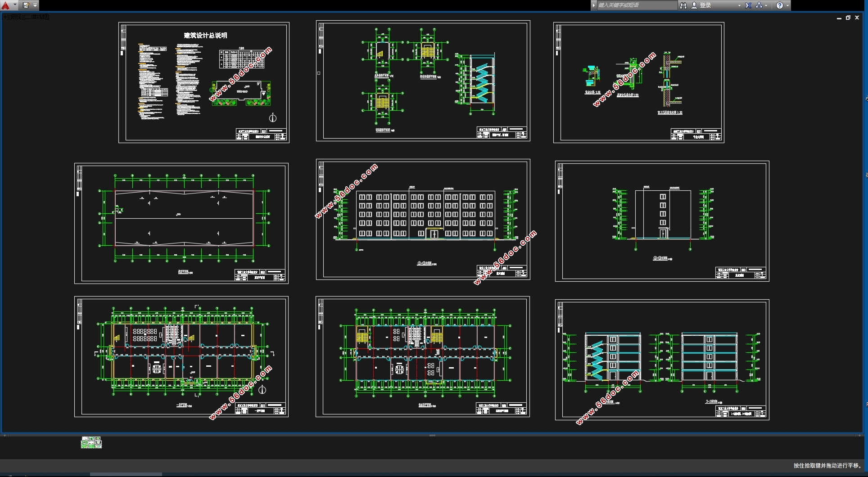This screenshot has height=477, width=868.
Task: Expand the arrow beside the AutoCAD logo
Action: coord(15,5)
